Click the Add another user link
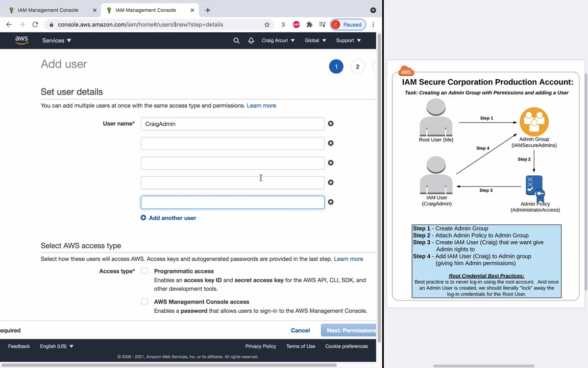Screen dimensions: 588x368 click(x=173, y=218)
